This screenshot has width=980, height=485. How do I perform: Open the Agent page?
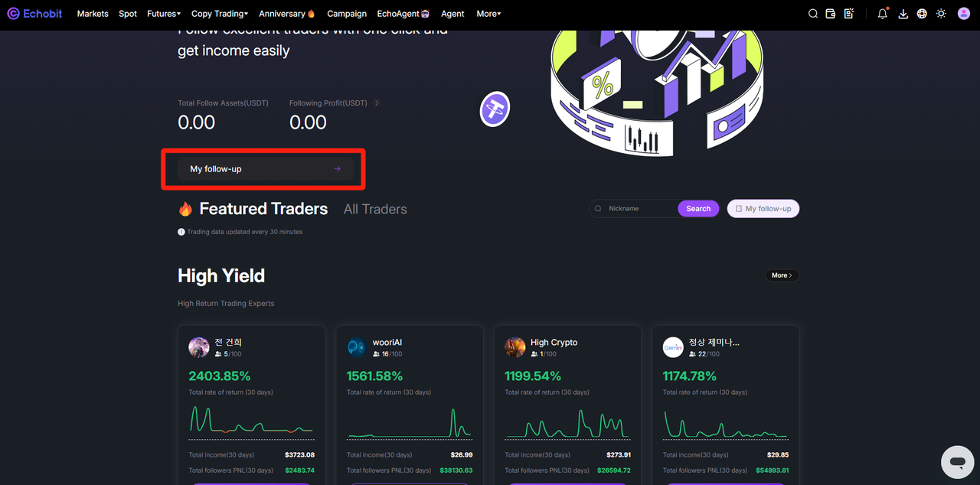click(x=452, y=14)
